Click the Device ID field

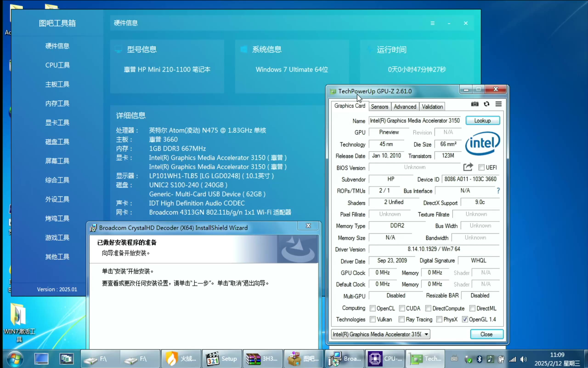point(470,179)
